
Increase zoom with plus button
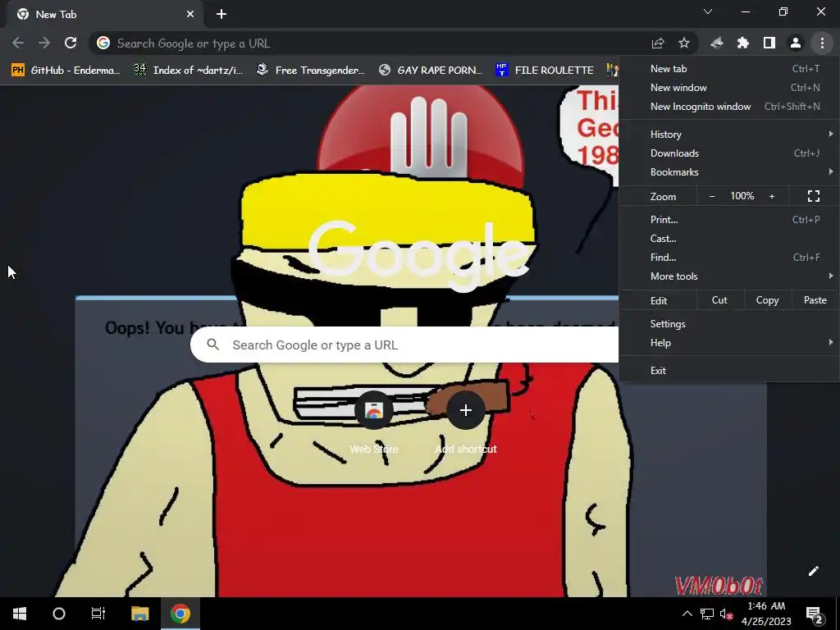[x=772, y=196]
